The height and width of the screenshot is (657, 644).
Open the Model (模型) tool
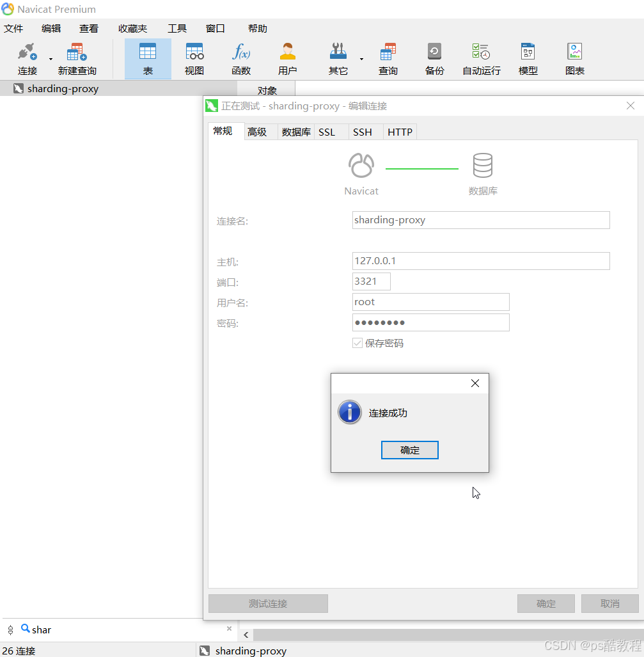tap(528, 59)
